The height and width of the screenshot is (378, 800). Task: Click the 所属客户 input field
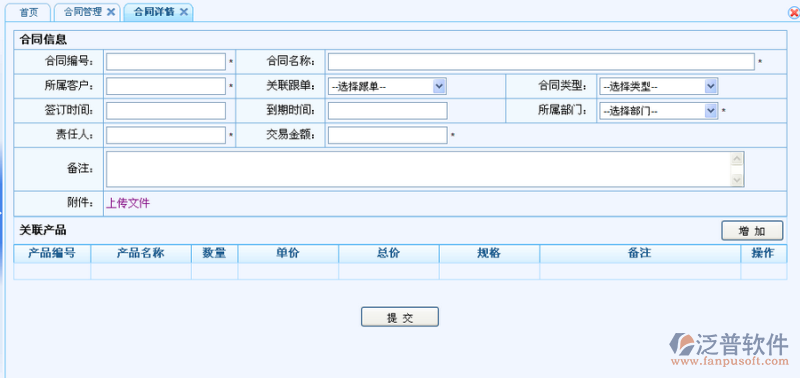[x=166, y=86]
